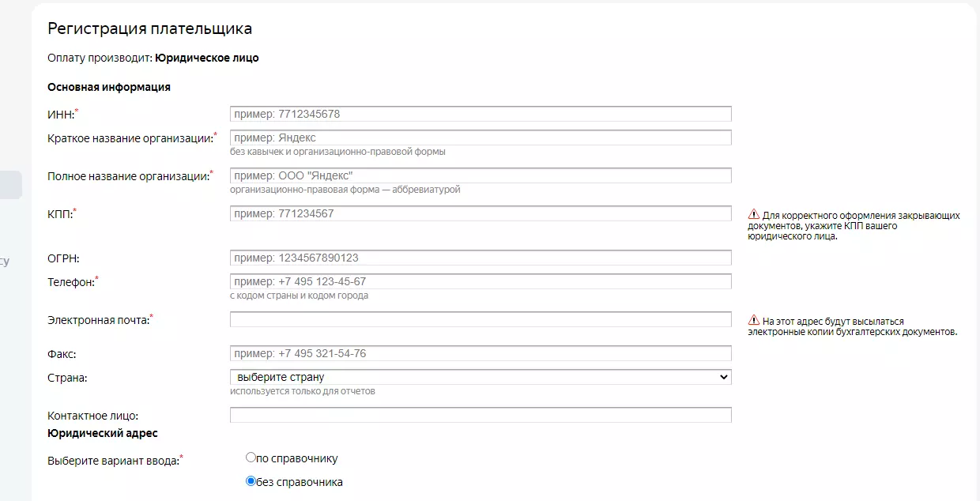Viewport: 980px width, 501px height.
Task: Click the 'Выберите вариант ввода' label
Action: [x=113, y=461]
